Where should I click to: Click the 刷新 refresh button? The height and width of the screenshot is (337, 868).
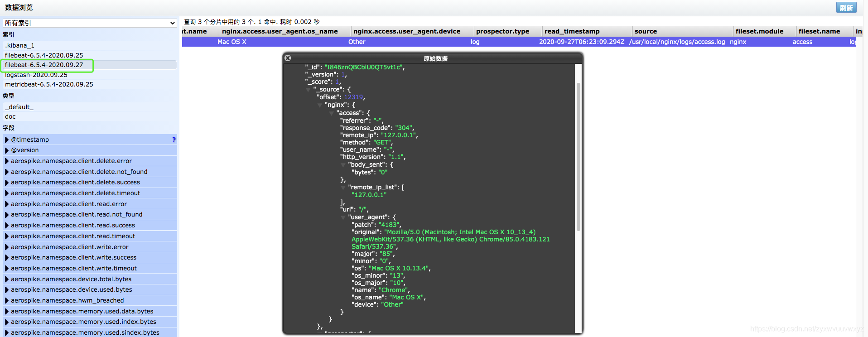(846, 8)
